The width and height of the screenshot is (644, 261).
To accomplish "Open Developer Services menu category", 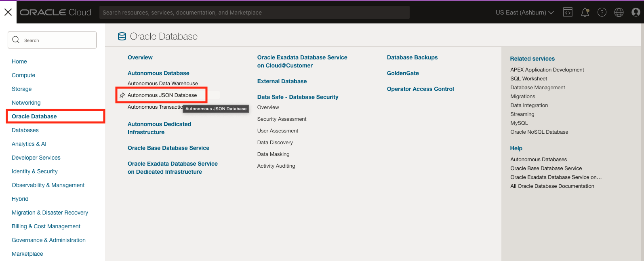I will point(36,158).
